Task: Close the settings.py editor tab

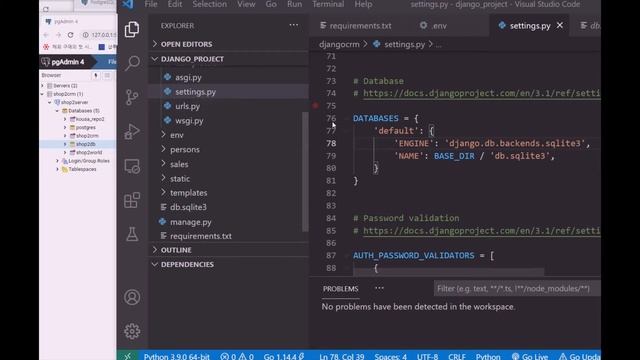Action: (560, 25)
